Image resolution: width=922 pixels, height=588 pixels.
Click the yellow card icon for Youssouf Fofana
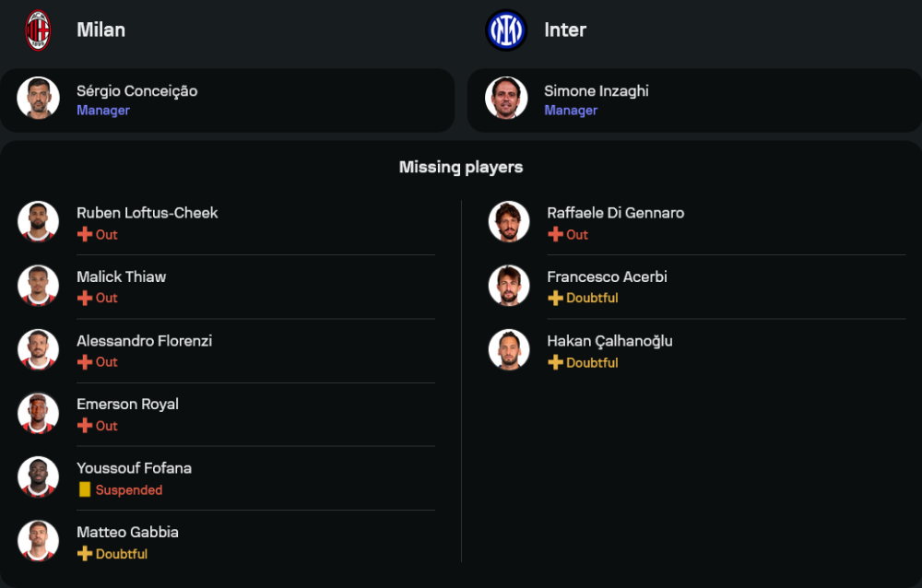[85, 490]
